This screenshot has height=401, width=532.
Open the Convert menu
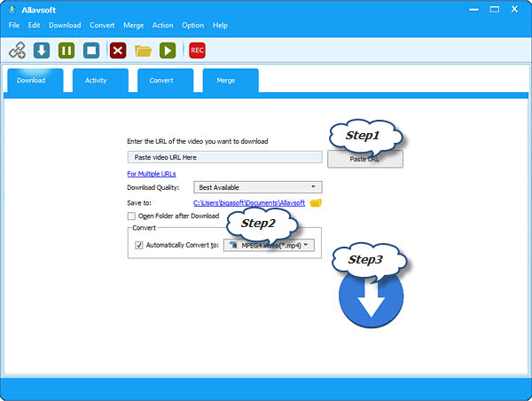click(102, 25)
